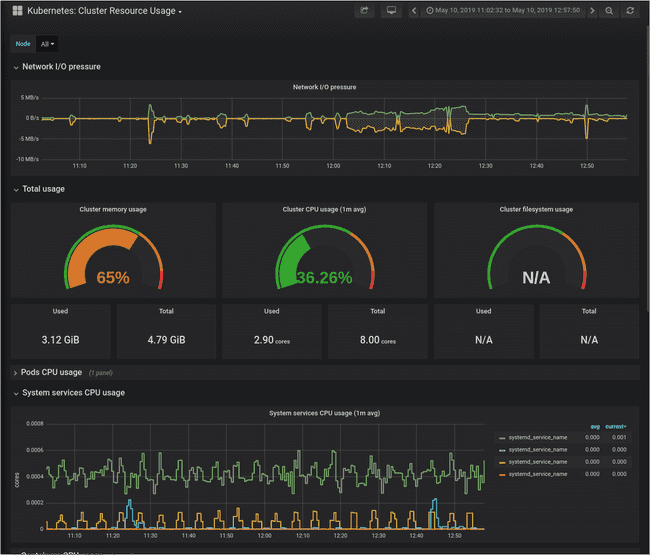Switch to TV view mode icon

[x=391, y=11]
